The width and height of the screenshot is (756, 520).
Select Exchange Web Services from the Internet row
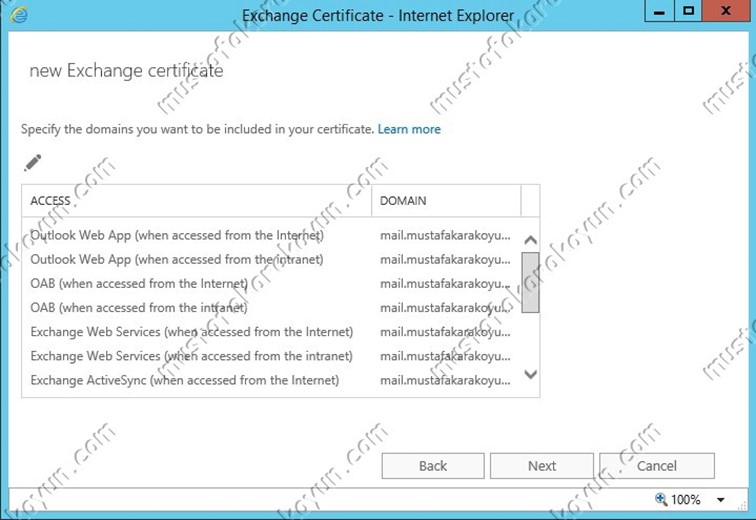pyautogui.click(x=271, y=332)
